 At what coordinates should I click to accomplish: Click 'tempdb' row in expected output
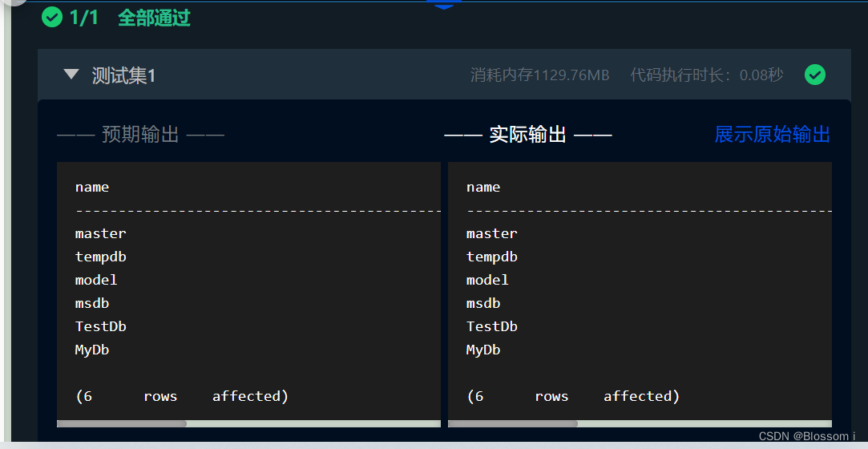tap(101, 257)
